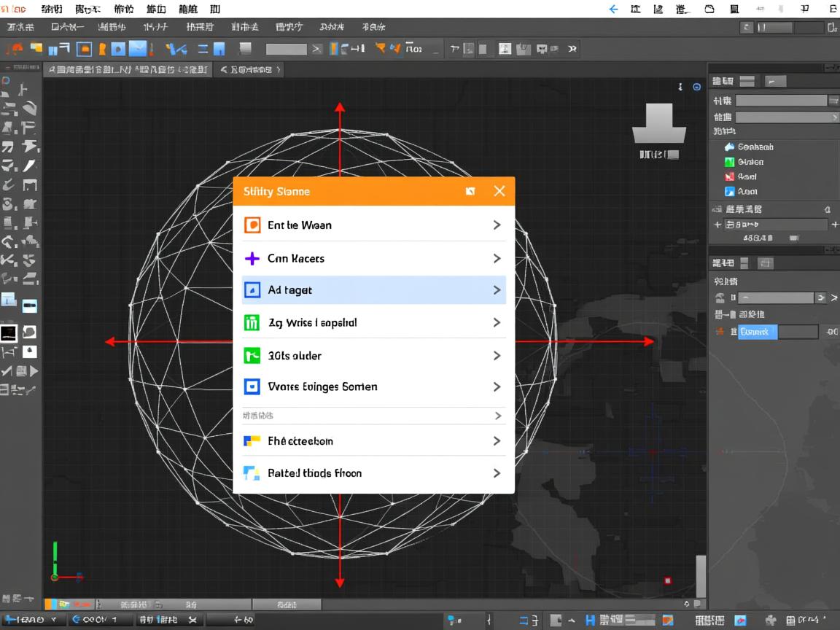This screenshot has height=630, width=840.
Task: Click the small blue circle icon in the viewport corner
Action: click(696, 87)
